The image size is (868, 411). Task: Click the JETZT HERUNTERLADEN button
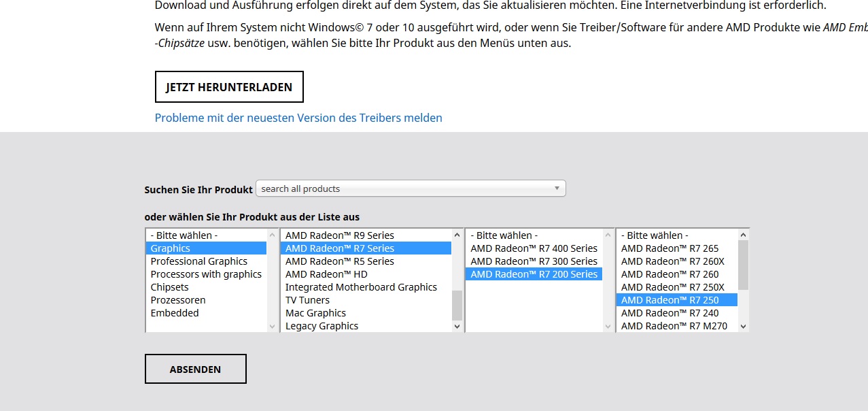point(229,87)
